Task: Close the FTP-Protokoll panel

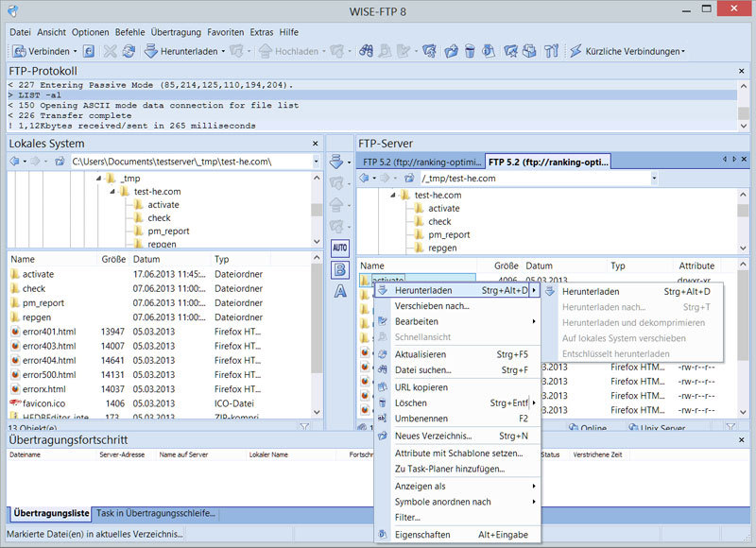Action: (x=742, y=71)
